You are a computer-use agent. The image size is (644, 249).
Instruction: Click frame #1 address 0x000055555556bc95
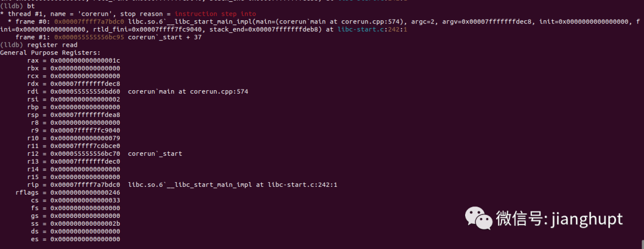(89, 37)
